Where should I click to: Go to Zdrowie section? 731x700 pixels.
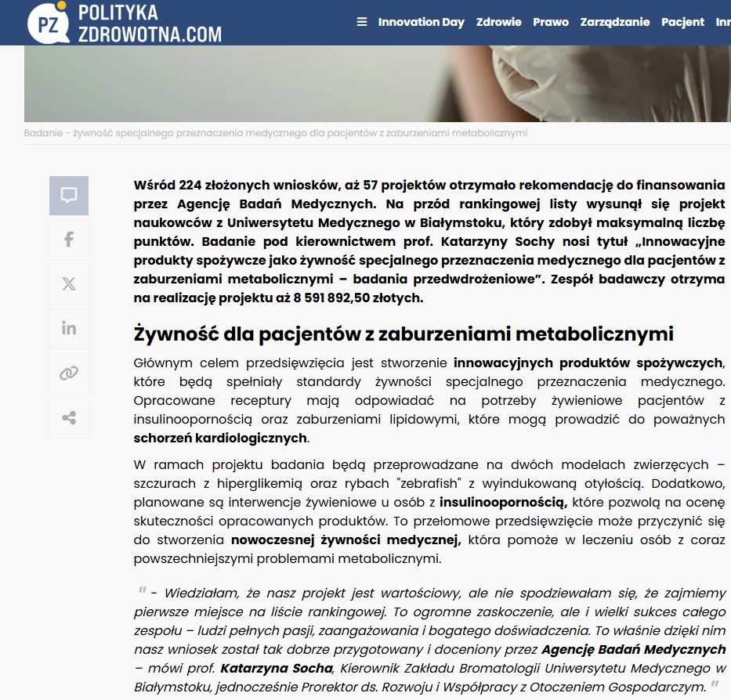(x=498, y=22)
